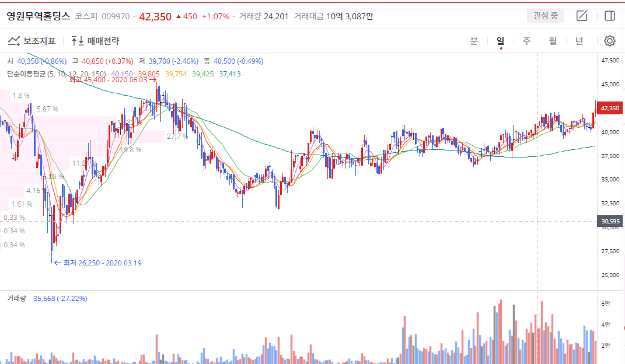
Task: Click the 최저 26,250 low marker arrow
Action: click(x=57, y=263)
